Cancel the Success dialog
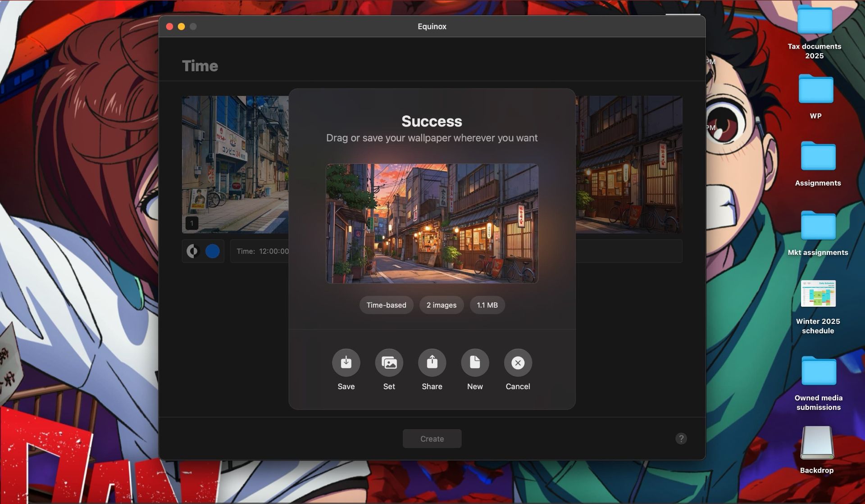865x504 pixels. (x=518, y=363)
